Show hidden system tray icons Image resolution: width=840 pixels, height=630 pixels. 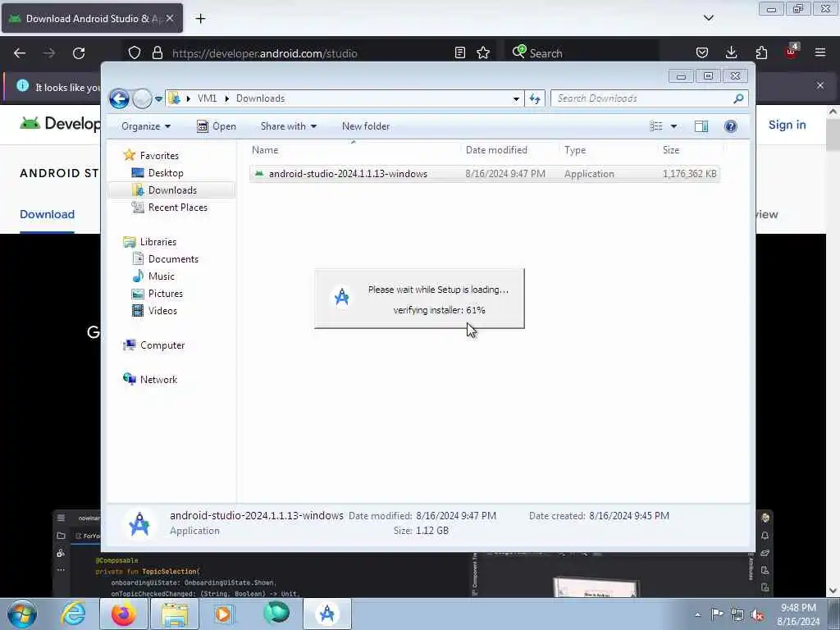pos(697,614)
